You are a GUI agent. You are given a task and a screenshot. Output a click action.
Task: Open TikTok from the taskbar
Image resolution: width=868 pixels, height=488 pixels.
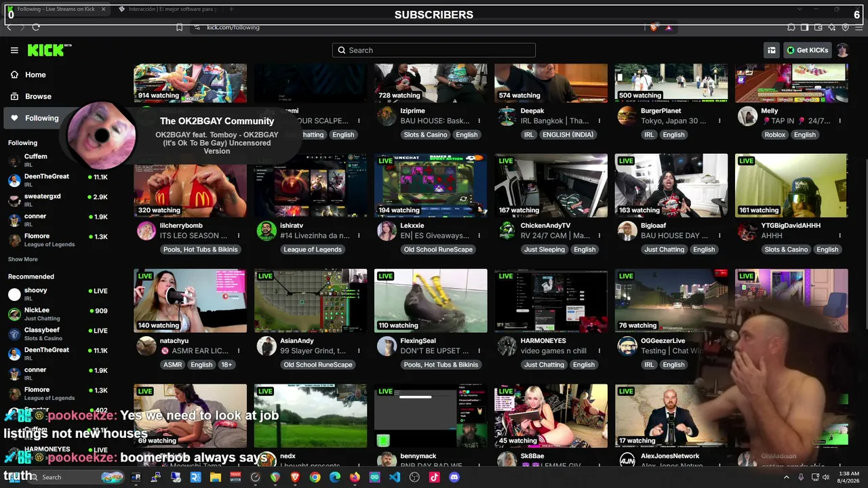point(435,477)
